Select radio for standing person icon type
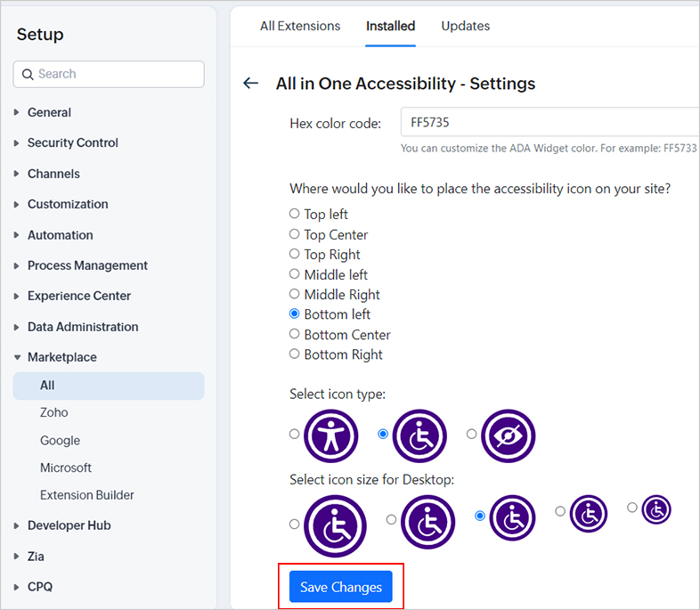Viewport: 700px width, 610px height. pyautogui.click(x=294, y=434)
